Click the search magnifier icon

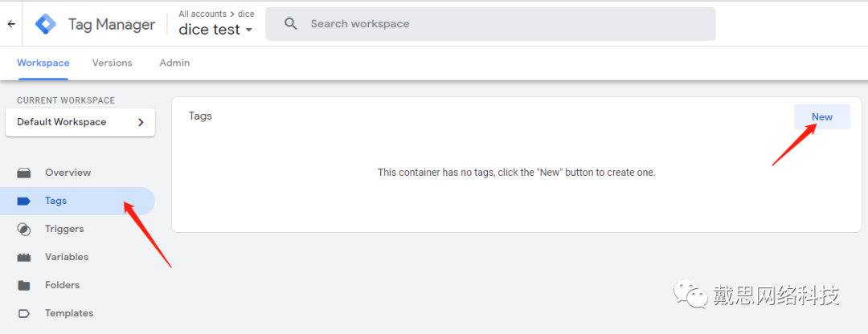pyautogui.click(x=291, y=24)
